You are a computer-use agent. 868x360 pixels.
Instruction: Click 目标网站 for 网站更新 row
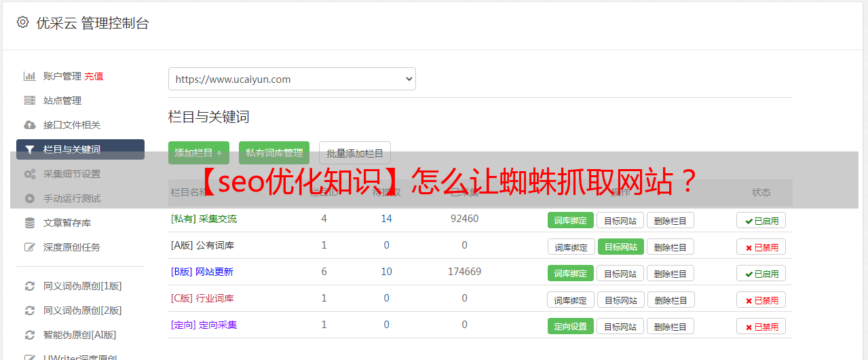tap(620, 273)
